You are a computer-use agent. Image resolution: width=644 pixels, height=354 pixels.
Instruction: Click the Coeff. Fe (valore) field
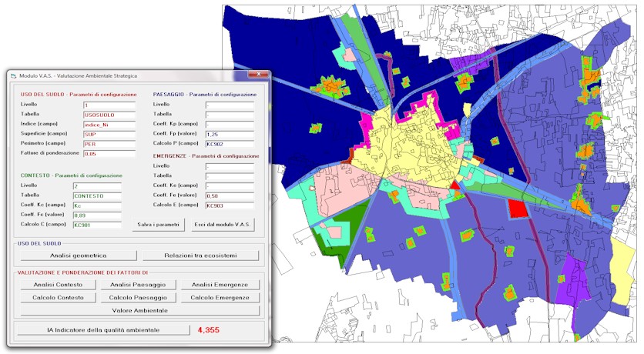click(x=230, y=195)
